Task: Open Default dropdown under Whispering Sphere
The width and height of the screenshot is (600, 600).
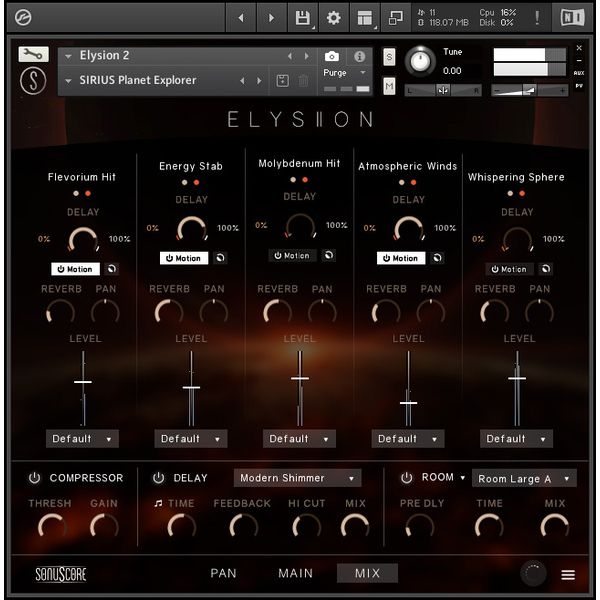Action: coord(517,439)
